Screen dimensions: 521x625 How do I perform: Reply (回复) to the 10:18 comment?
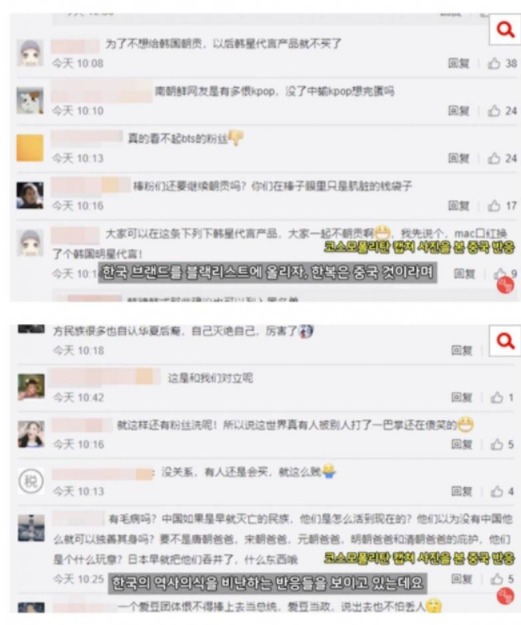(x=462, y=350)
